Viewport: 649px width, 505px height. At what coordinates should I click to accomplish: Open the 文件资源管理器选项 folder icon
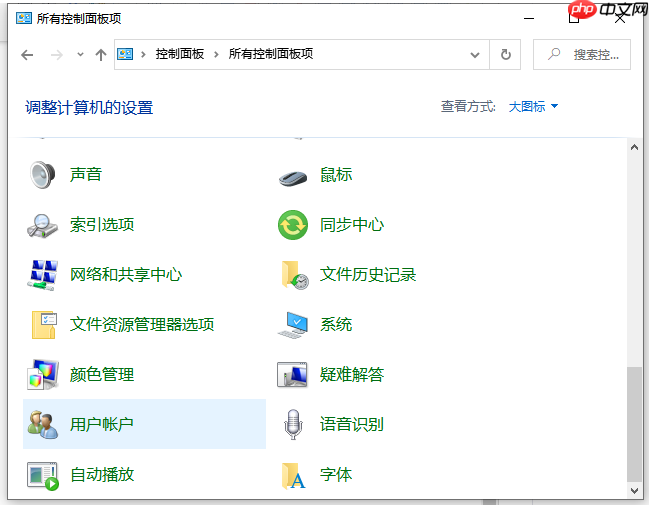pos(44,325)
